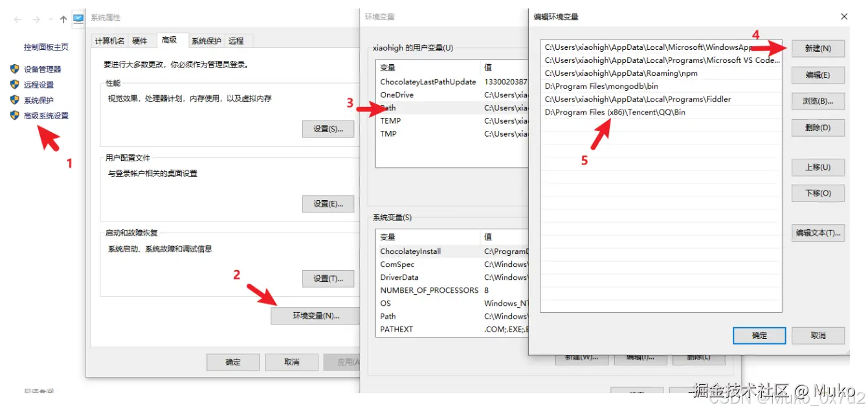Click the shield icon beside 系统保护 in sidebar

point(15,100)
